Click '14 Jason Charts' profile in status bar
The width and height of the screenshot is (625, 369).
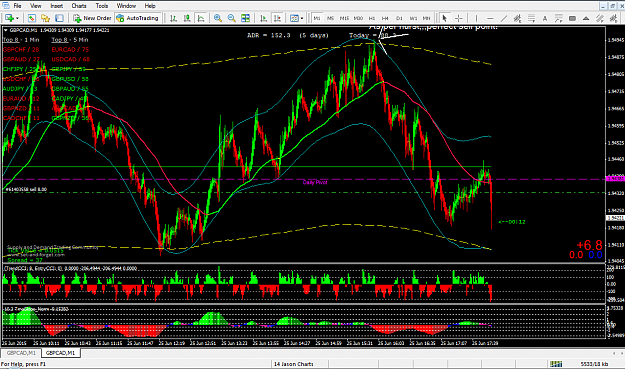294,364
